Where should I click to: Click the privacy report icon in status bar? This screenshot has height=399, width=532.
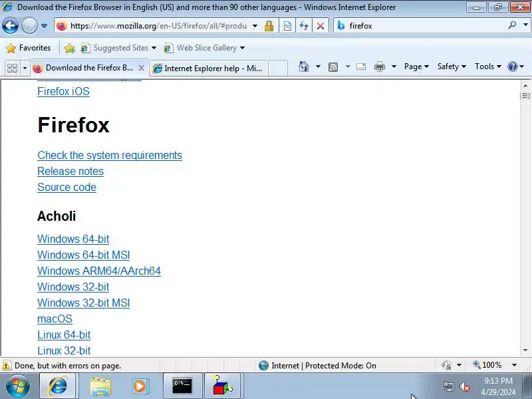(446, 365)
